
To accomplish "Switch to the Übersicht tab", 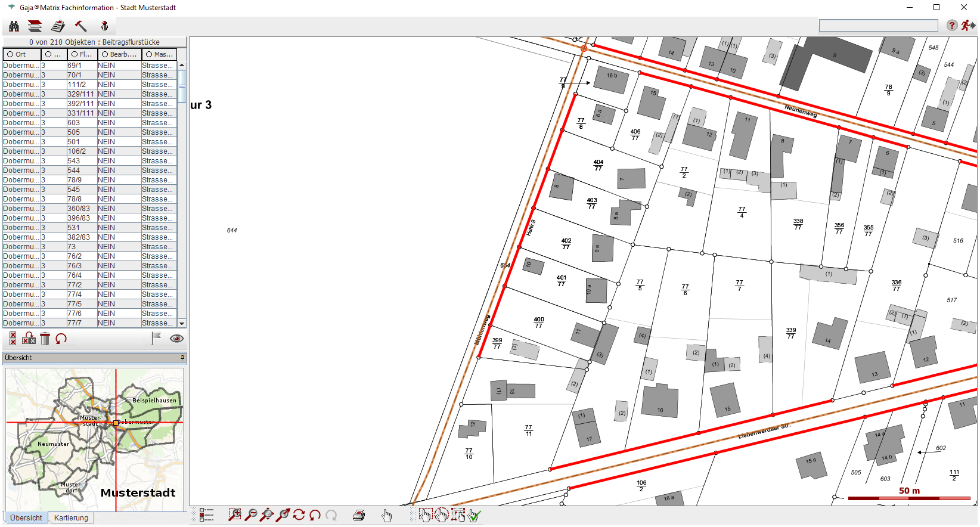I will click(26, 518).
